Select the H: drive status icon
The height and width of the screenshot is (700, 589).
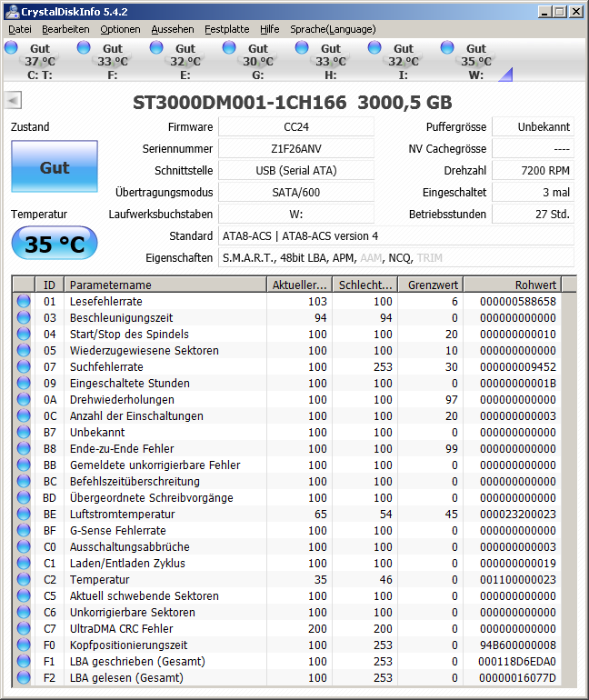click(x=302, y=47)
